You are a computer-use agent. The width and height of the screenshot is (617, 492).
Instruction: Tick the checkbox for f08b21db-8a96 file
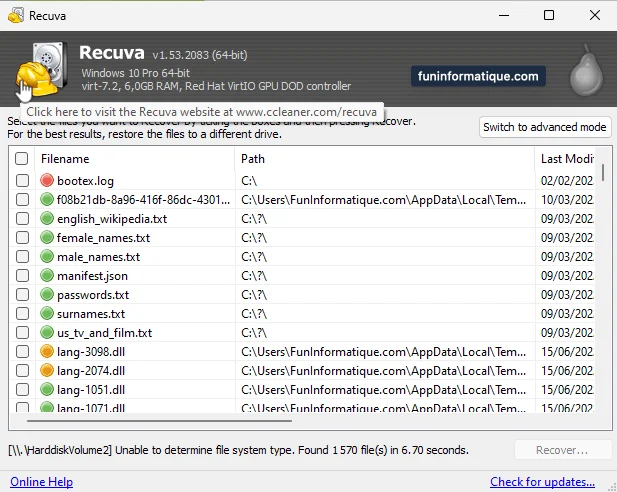point(22,200)
